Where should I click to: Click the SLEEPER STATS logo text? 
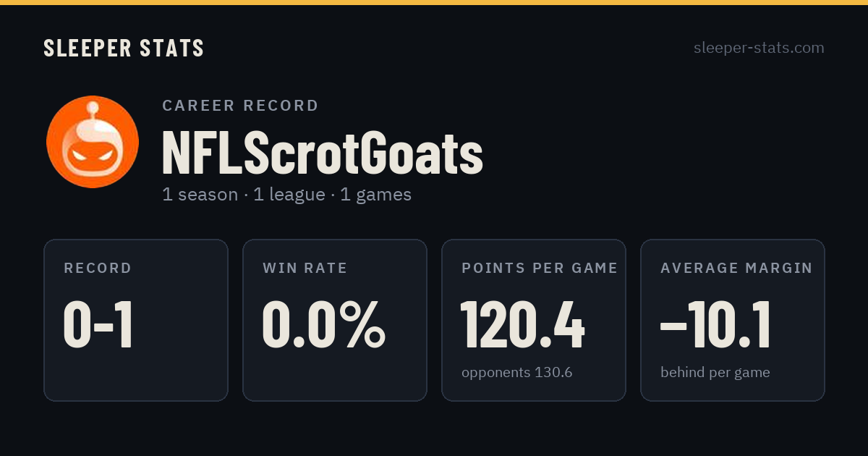[124, 48]
